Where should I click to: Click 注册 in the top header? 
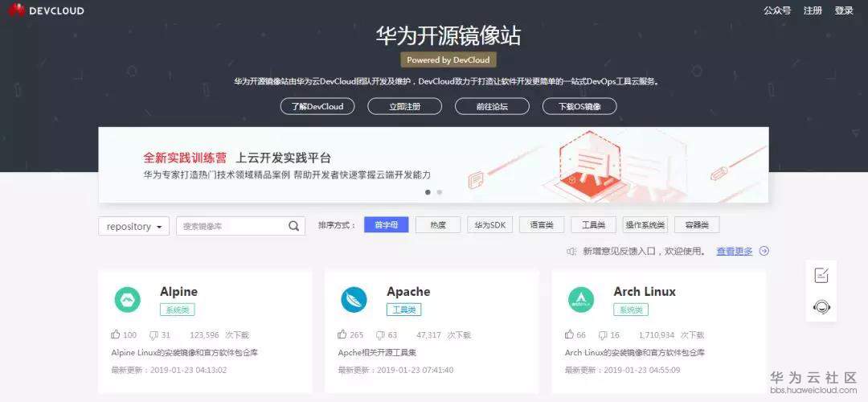pos(813,10)
